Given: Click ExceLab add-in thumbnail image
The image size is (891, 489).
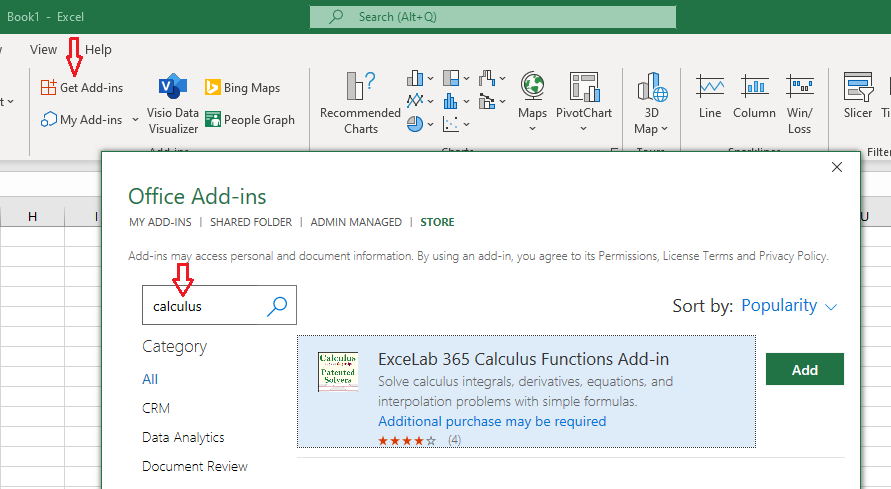Looking at the screenshot, I should coord(338,371).
